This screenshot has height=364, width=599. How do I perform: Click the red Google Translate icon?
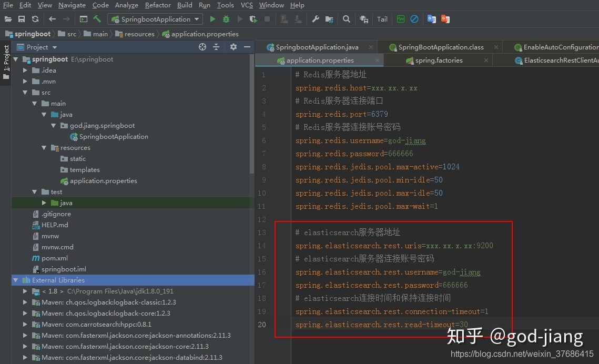pyautogui.click(x=445, y=19)
